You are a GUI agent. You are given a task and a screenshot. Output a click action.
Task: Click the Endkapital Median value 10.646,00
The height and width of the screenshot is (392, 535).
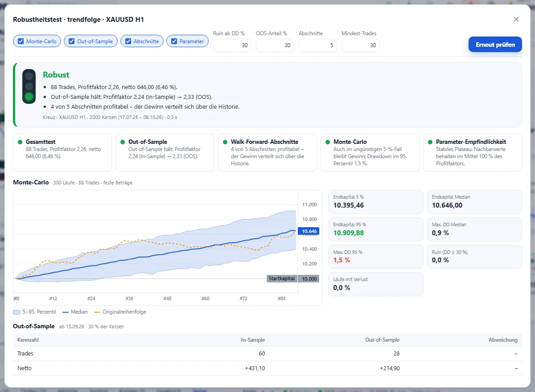(x=448, y=205)
